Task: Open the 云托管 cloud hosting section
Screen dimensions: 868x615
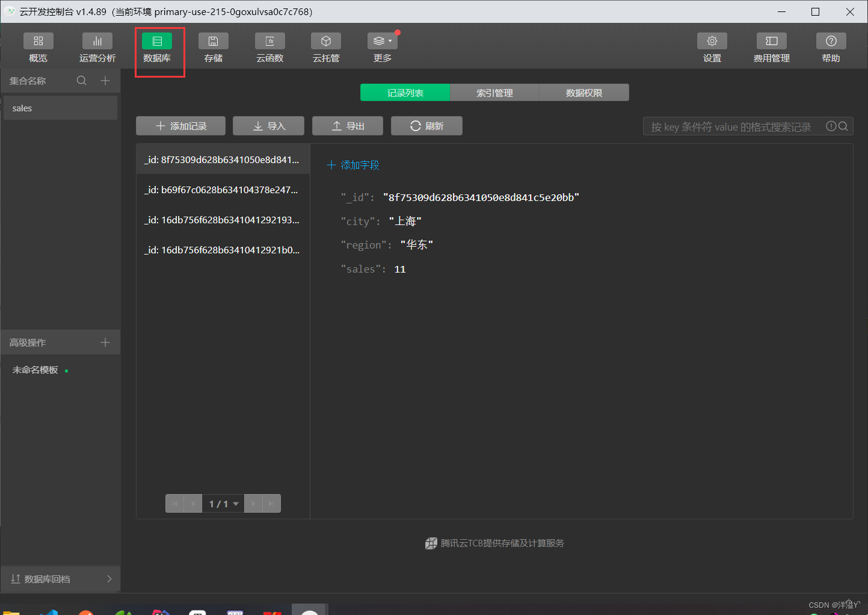Action: (326, 48)
